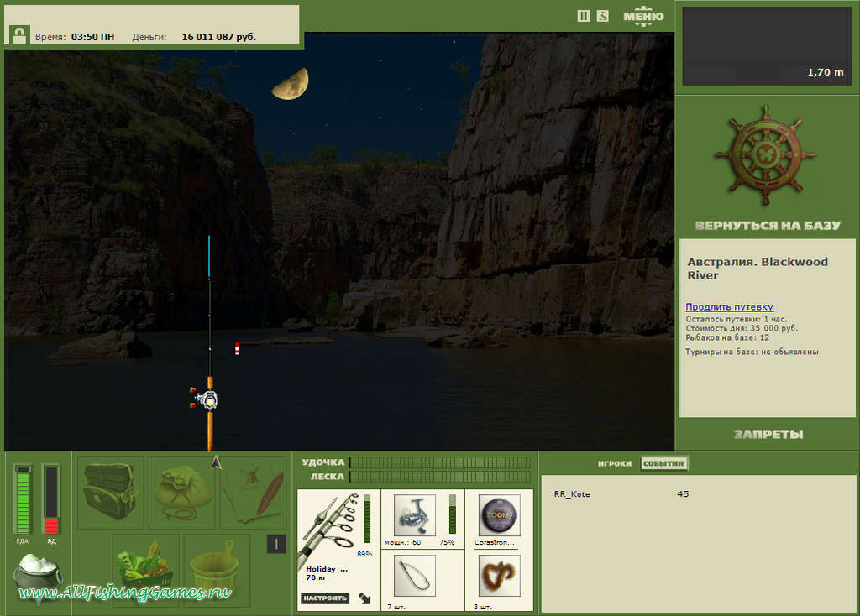Click the УДОЧКА tension bar
This screenshot has height=616, width=860.
pos(440,462)
